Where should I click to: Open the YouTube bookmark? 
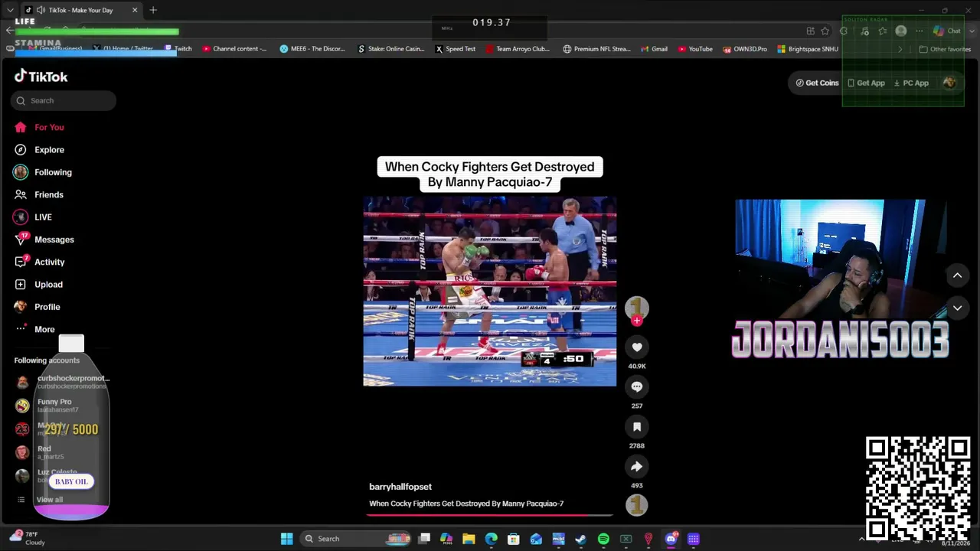pyautogui.click(x=695, y=49)
